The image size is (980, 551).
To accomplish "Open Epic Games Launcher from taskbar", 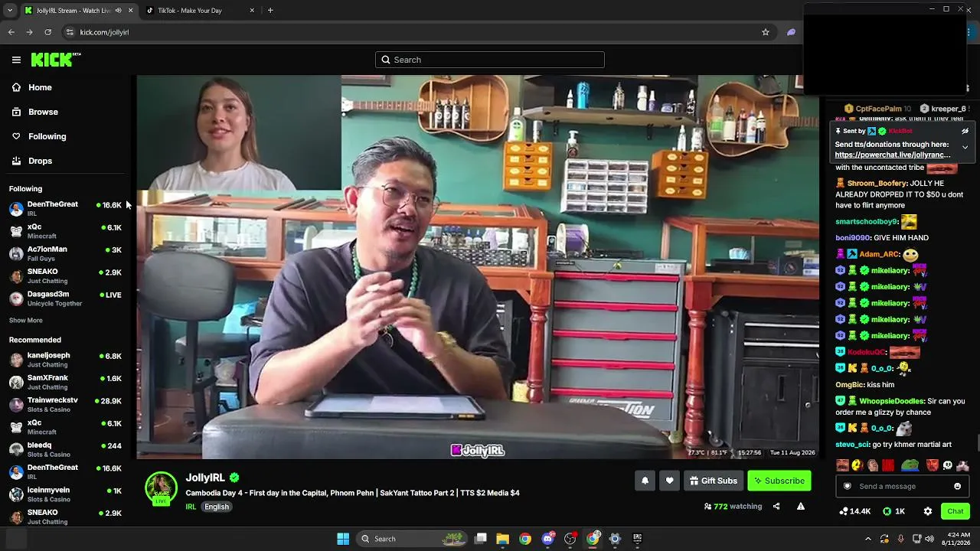I will coord(637,539).
